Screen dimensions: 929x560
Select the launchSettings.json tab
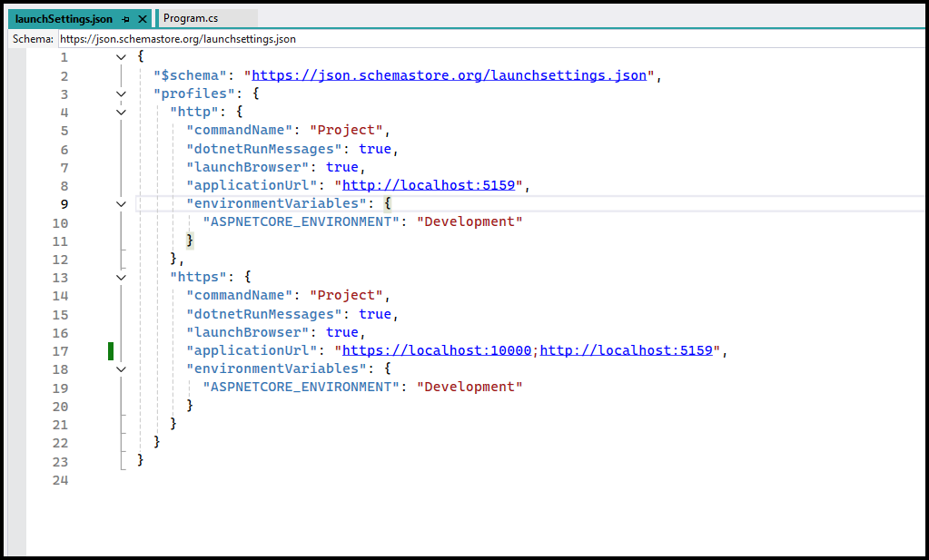point(63,19)
